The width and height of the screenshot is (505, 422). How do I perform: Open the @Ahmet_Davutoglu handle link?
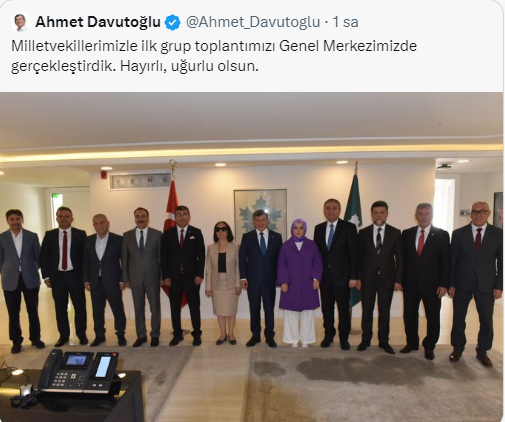(x=253, y=22)
